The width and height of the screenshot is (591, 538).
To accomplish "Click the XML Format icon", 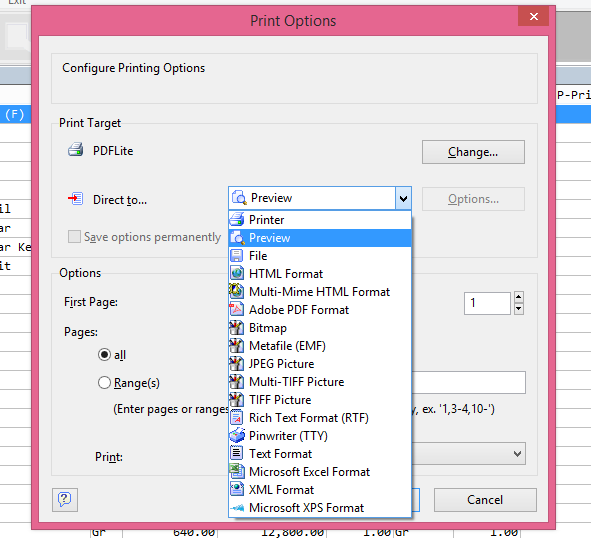I will (237, 489).
